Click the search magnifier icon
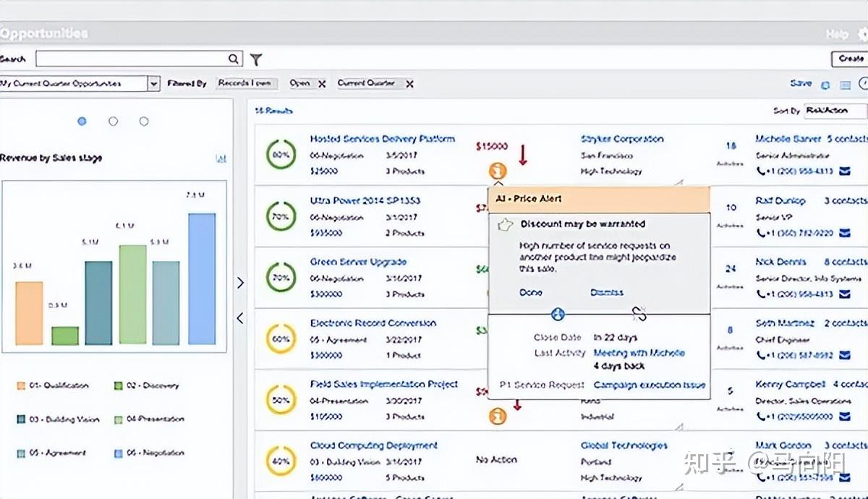This screenshot has height=499, width=868. coord(234,59)
